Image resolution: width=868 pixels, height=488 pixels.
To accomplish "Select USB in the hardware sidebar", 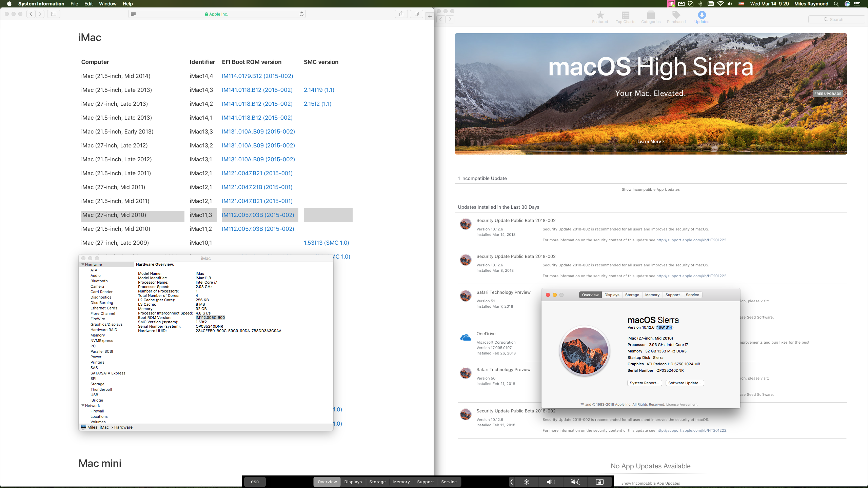I will [x=94, y=395].
